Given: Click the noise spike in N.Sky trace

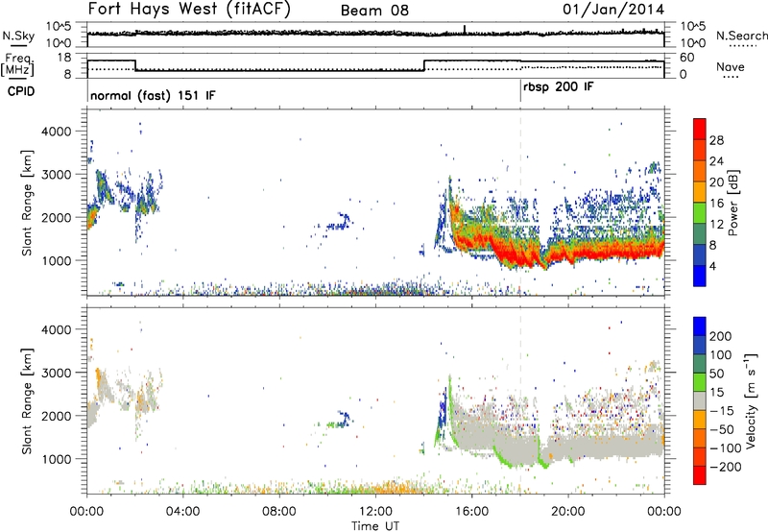Looking at the screenshot, I should click(x=465, y=30).
